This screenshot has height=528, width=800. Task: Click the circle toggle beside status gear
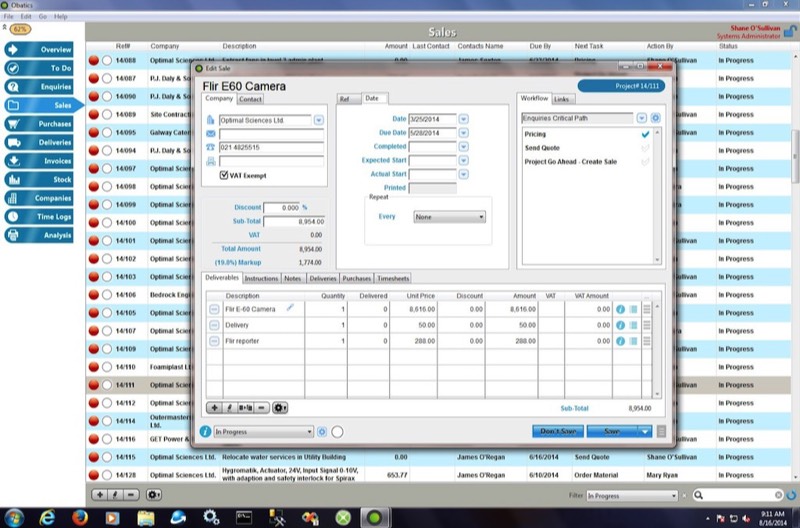[337, 432]
